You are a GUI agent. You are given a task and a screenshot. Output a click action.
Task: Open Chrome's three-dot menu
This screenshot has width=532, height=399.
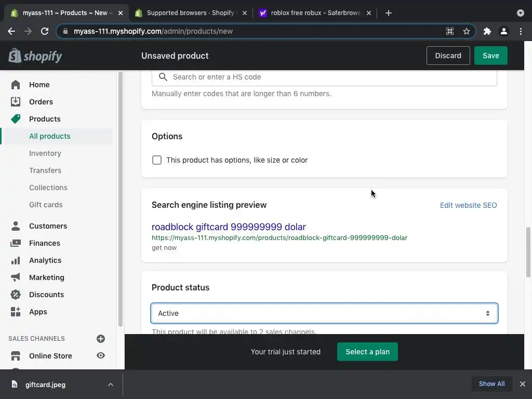coord(521,31)
